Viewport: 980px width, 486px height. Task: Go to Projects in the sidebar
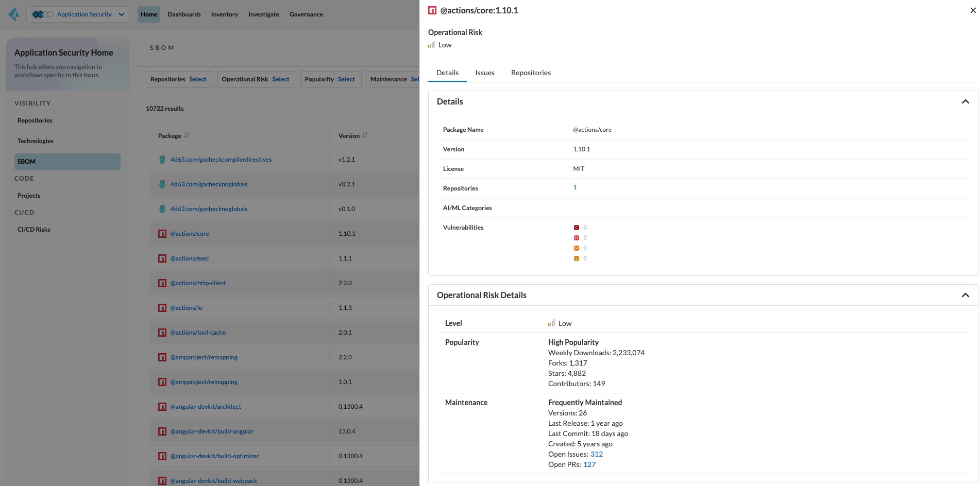pyautogui.click(x=29, y=196)
